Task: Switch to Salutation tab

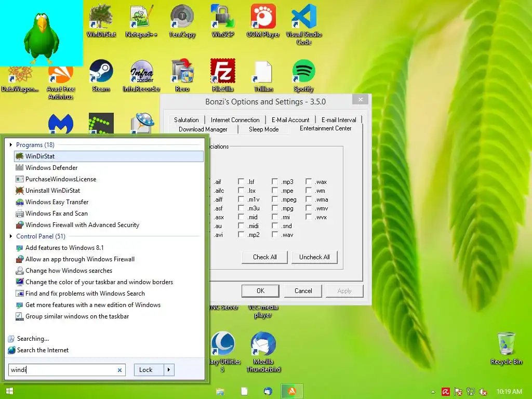Action: pos(187,120)
